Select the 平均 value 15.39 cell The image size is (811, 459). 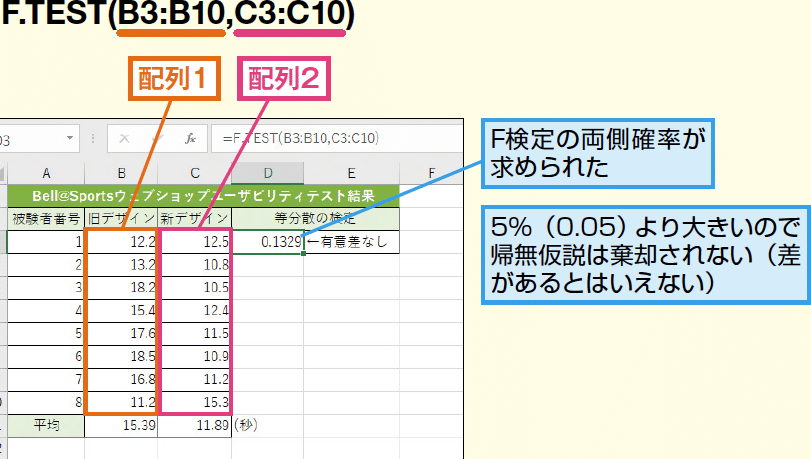121,426
